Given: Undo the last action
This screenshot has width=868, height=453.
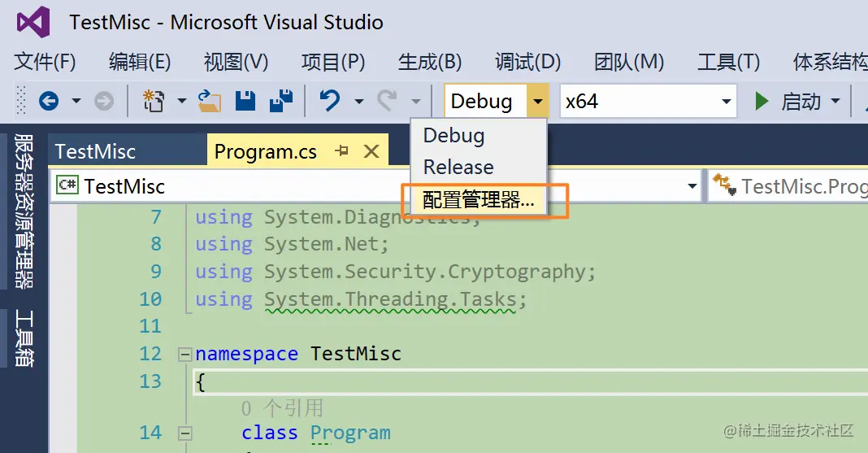Looking at the screenshot, I should (331, 102).
